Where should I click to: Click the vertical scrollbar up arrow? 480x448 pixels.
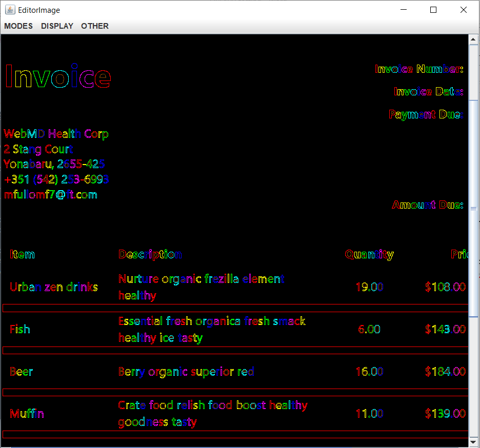[473, 39]
